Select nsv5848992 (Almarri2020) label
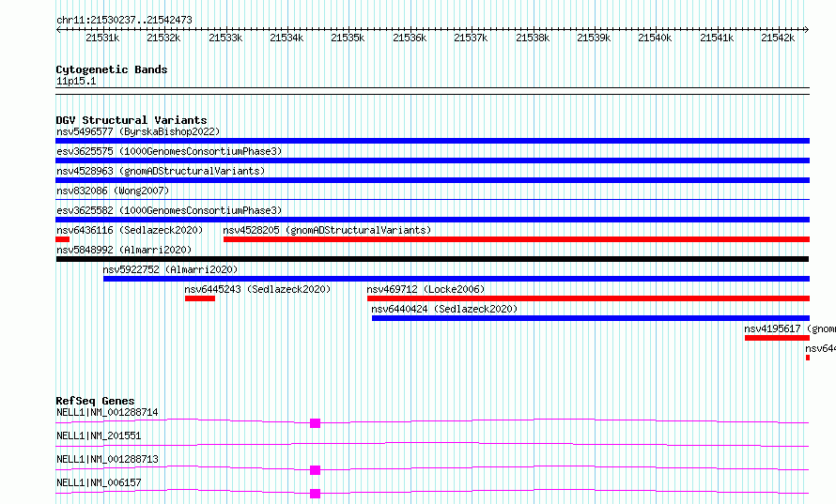This screenshot has width=836, height=504. point(124,250)
